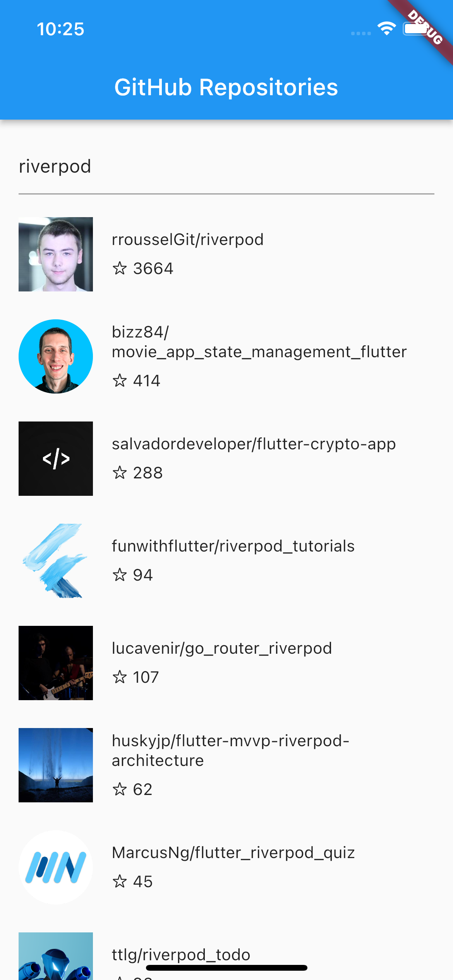The height and width of the screenshot is (980, 453).
Task: Select huskyjp/flutter-mvvp-riverpod-architecture entry
Action: coord(230,750)
